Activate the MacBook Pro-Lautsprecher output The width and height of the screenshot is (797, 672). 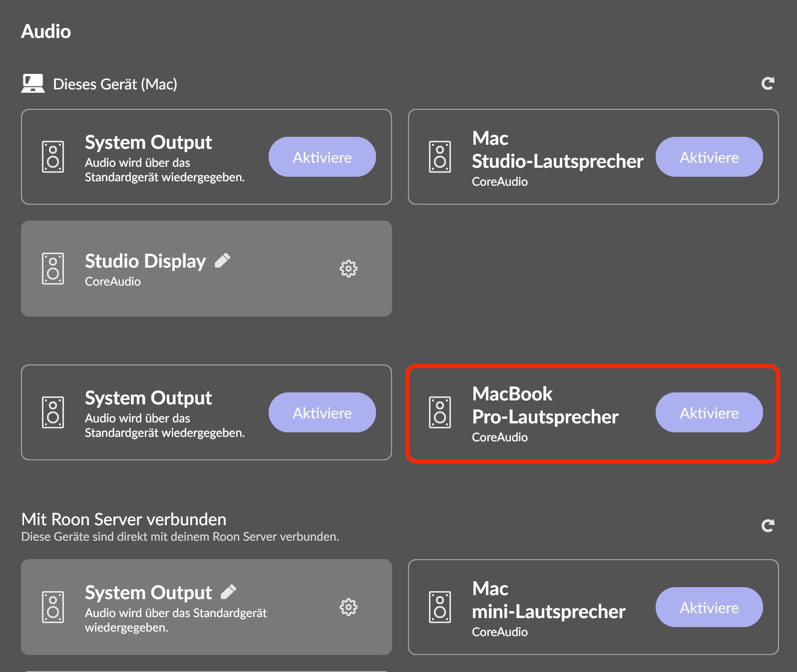(709, 412)
